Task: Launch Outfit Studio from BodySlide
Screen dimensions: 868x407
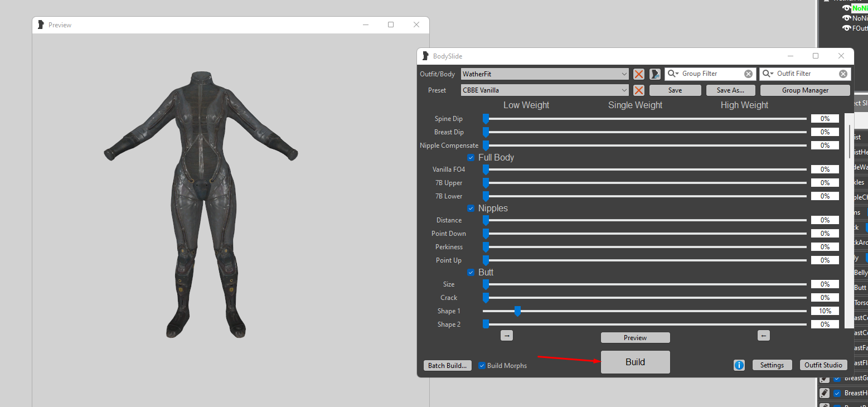Action: [823, 365]
